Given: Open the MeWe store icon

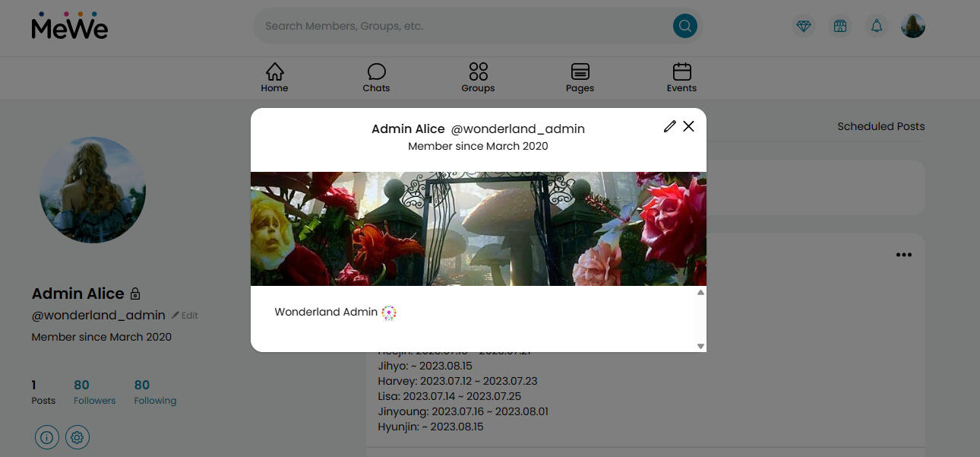Looking at the screenshot, I should click(840, 26).
